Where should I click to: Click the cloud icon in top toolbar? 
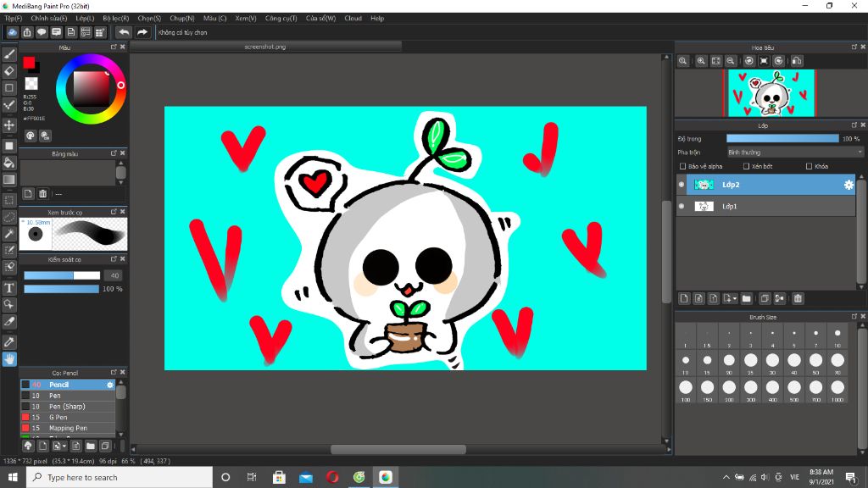pyautogui.click(x=12, y=32)
